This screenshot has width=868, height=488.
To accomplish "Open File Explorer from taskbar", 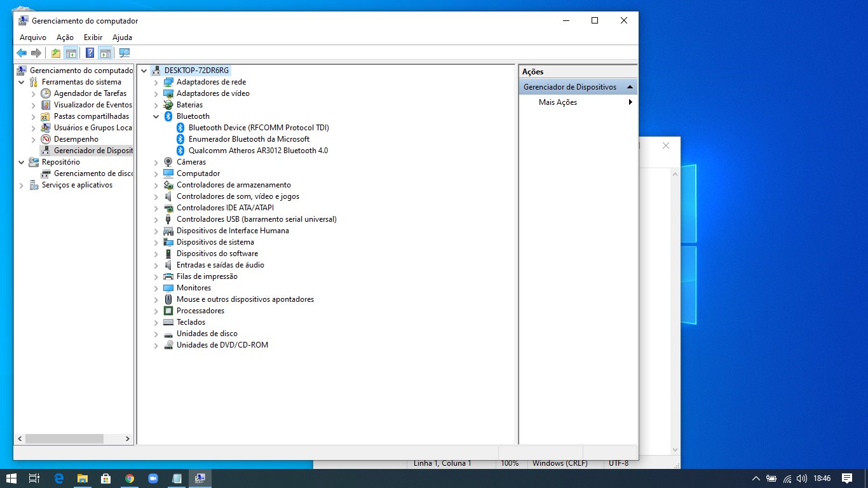I will point(83,478).
